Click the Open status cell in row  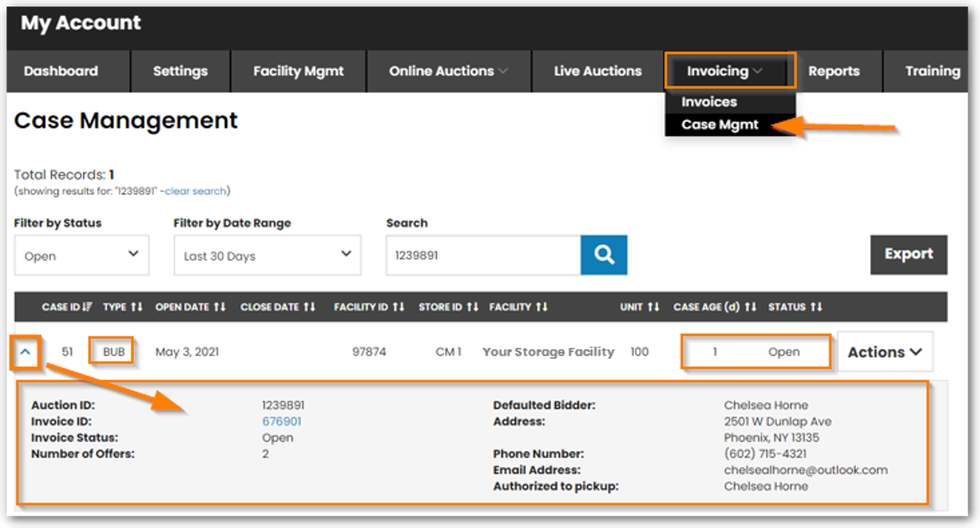click(x=784, y=352)
